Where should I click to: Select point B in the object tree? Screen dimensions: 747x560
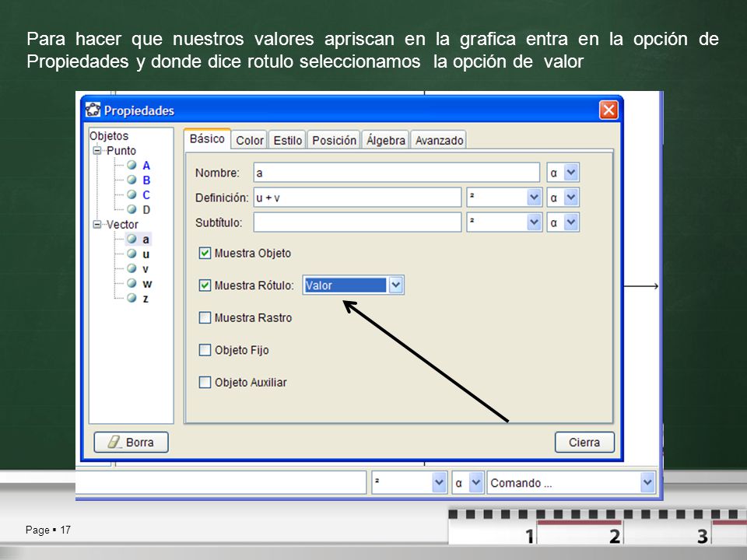pos(146,180)
